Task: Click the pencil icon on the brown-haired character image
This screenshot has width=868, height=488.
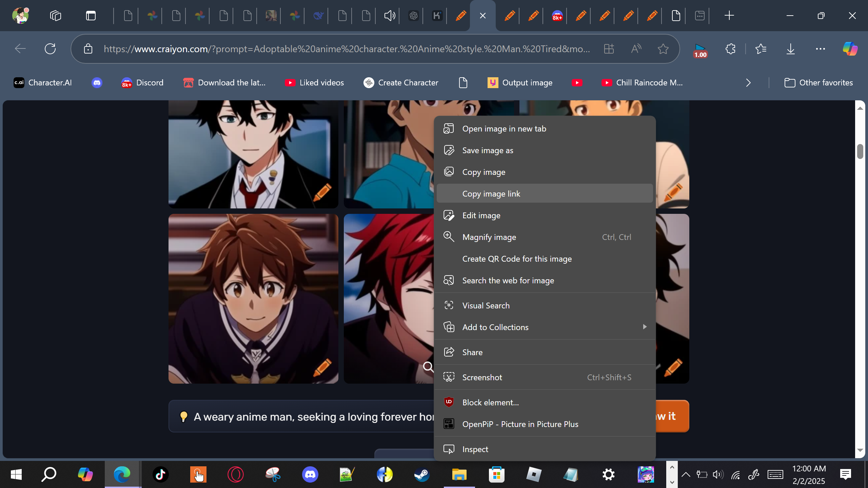Action: (x=322, y=367)
